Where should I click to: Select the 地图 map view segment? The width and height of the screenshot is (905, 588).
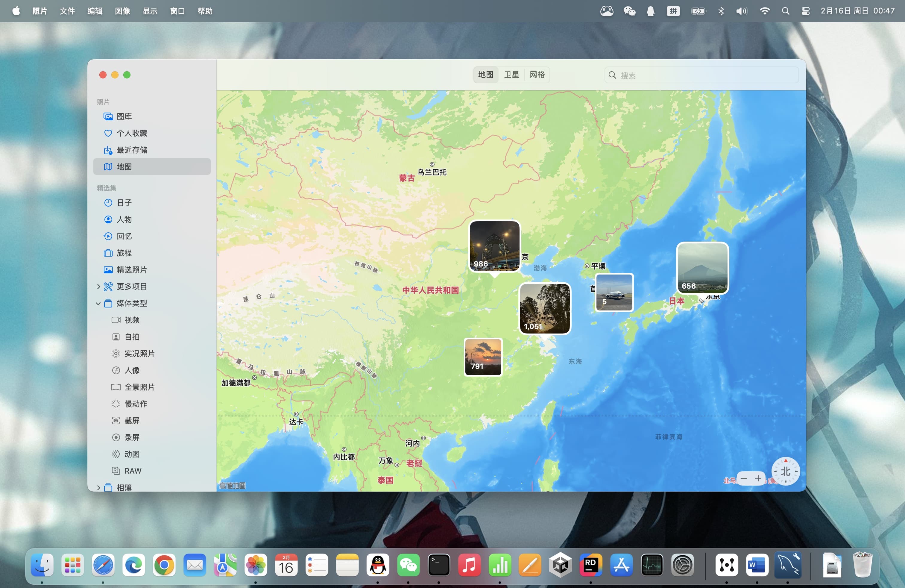[486, 75]
